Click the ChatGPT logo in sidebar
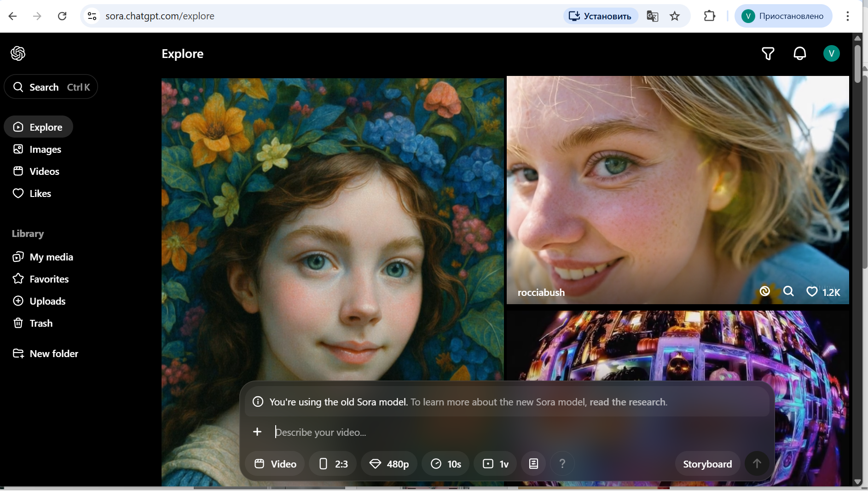Image resolution: width=868 pixels, height=491 pixels. 18,53
